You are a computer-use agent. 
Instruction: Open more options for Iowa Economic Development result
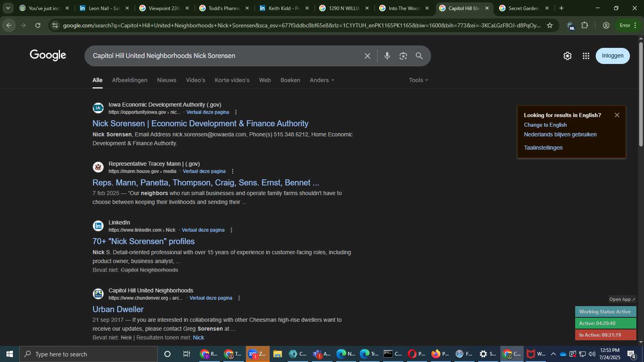236,112
